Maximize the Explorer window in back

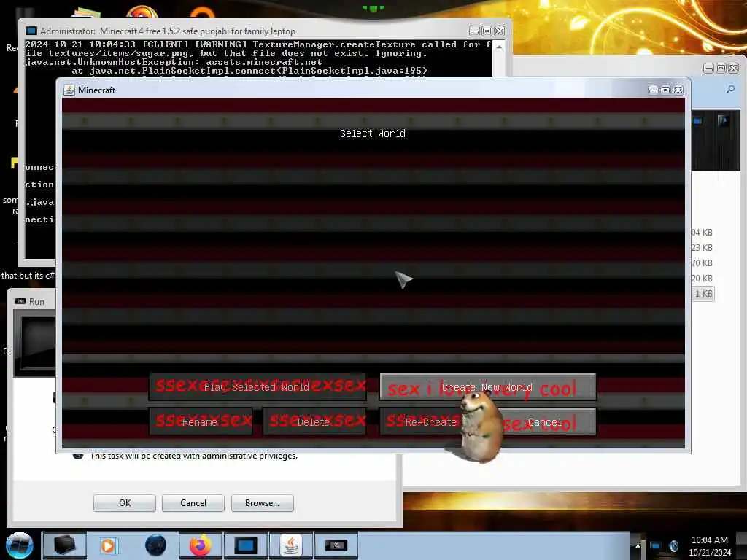(x=721, y=69)
